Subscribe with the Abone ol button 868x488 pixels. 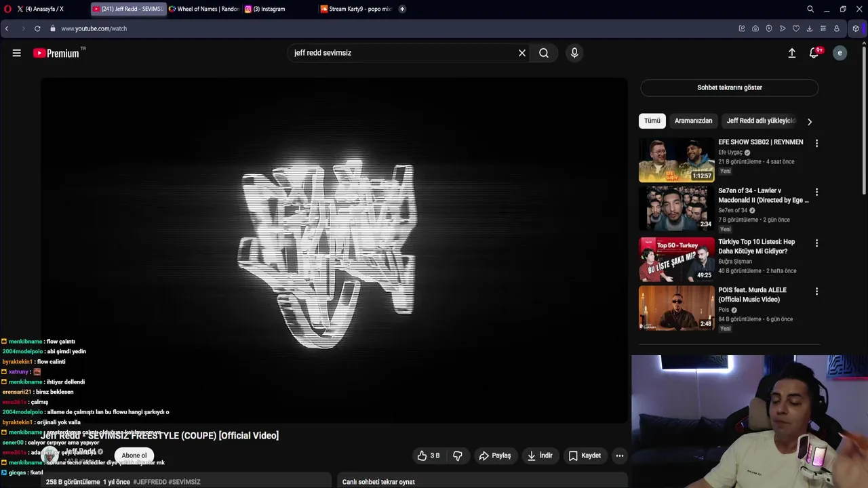(x=134, y=455)
